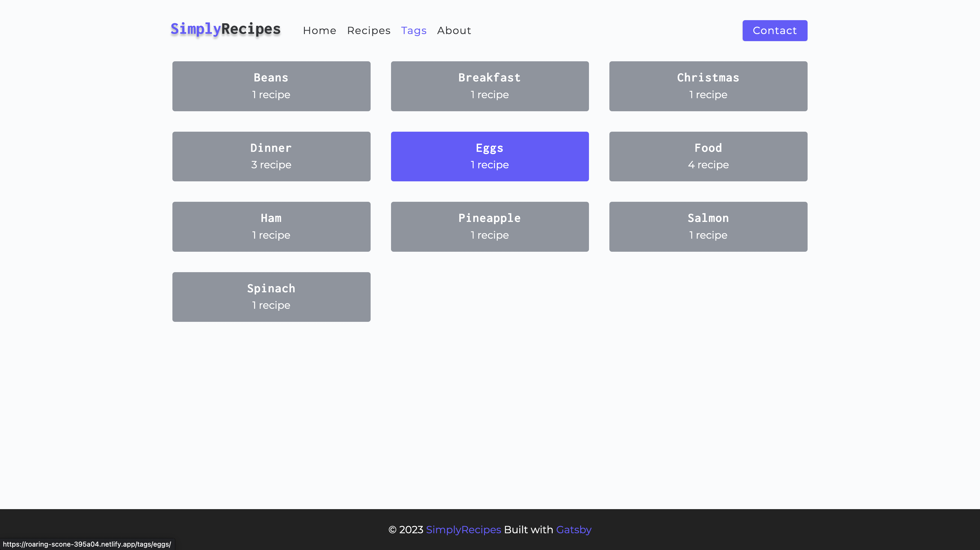Visit the Gatsby link in footer
980x550 pixels.
point(574,530)
